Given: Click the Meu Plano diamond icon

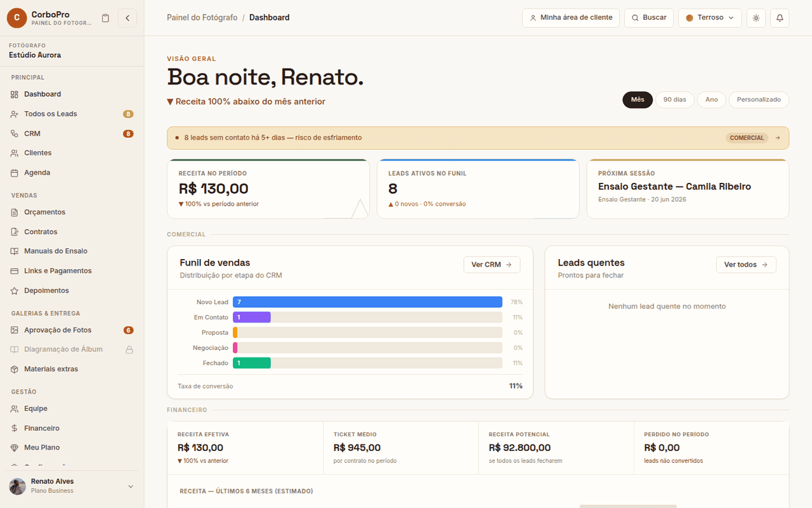Looking at the screenshot, I should coord(15,448).
